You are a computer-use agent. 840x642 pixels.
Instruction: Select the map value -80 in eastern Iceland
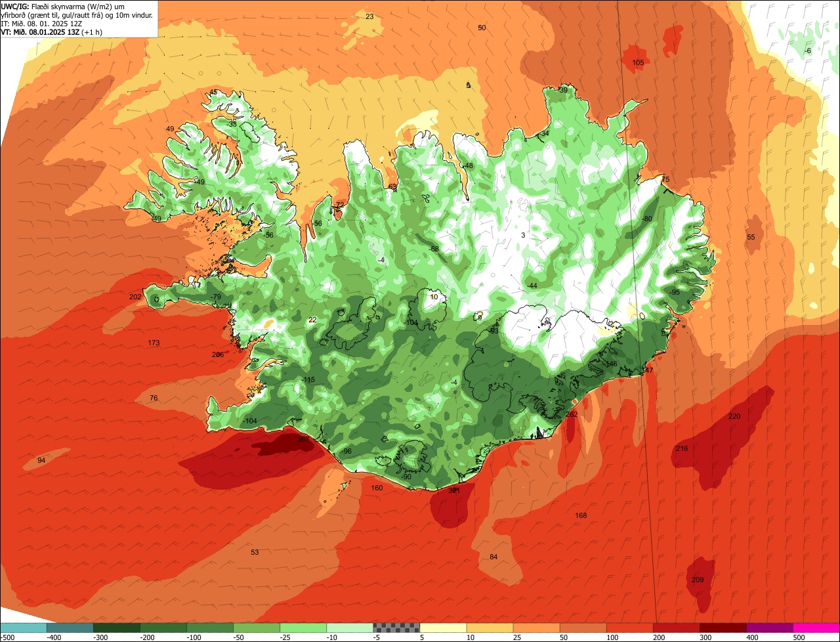click(x=646, y=219)
